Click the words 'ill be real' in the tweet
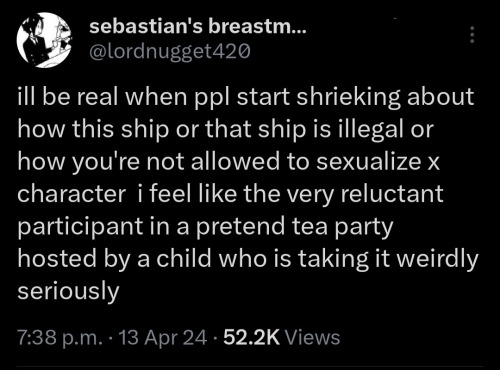 click(68, 96)
